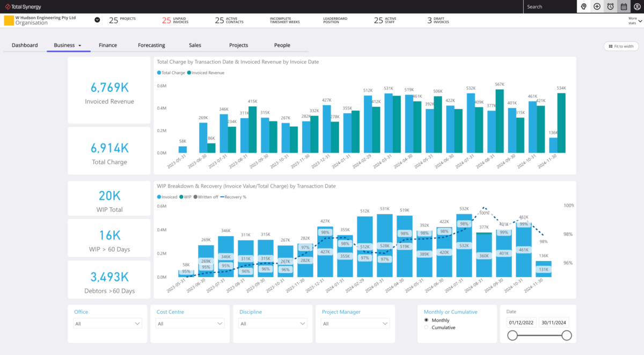Expand the organisation selector chevron
Image resolution: width=644 pixels, height=355 pixels.
pos(97,20)
